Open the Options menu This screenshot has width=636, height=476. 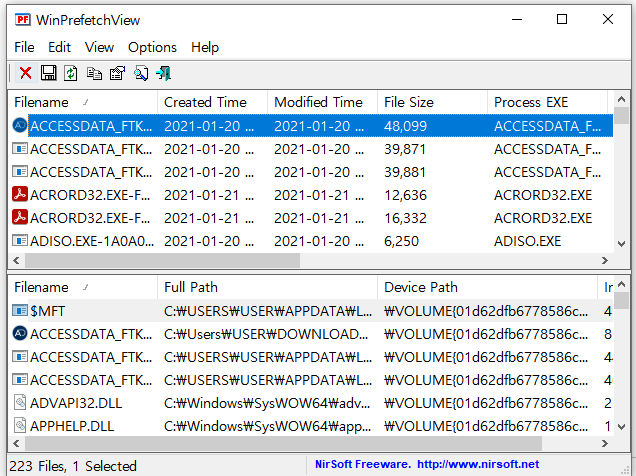click(x=153, y=47)
